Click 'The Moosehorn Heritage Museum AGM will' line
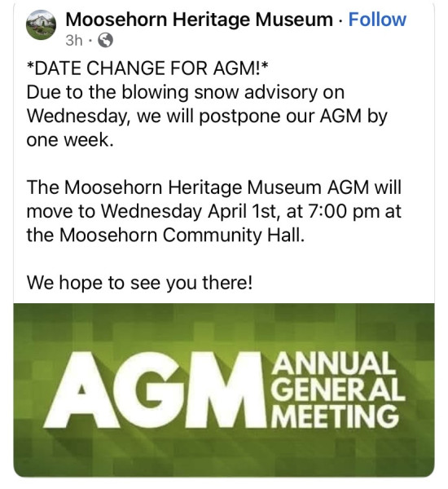This screenshot has width=448, height=489. [x=214, y=187]
